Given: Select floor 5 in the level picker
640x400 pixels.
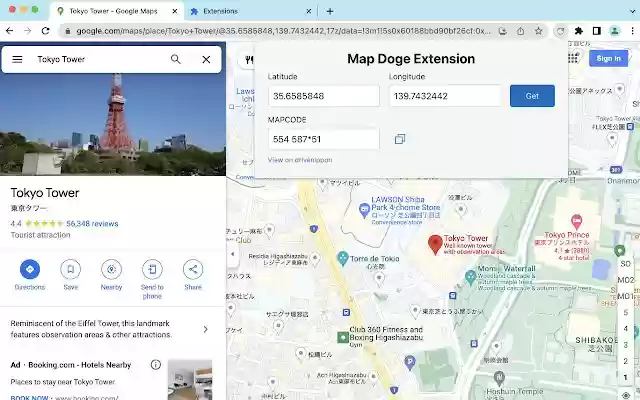Looking at the screenshot, I should click(625, 313).
